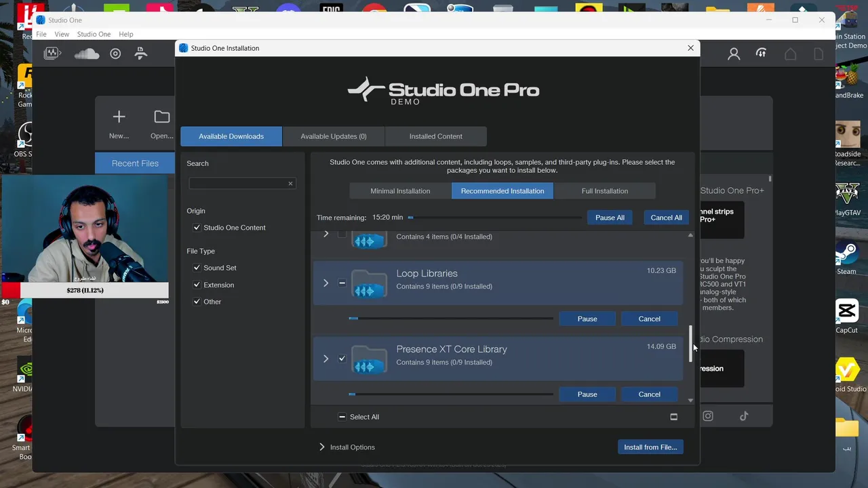Focus the Search input field
The image size is (868, 488).
pos(237,184)
